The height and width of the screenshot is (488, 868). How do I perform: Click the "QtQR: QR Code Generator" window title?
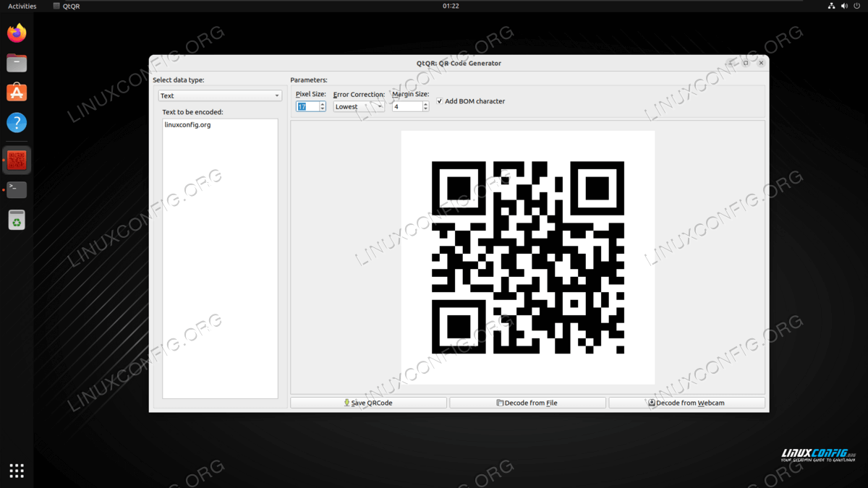pos(459,63)
